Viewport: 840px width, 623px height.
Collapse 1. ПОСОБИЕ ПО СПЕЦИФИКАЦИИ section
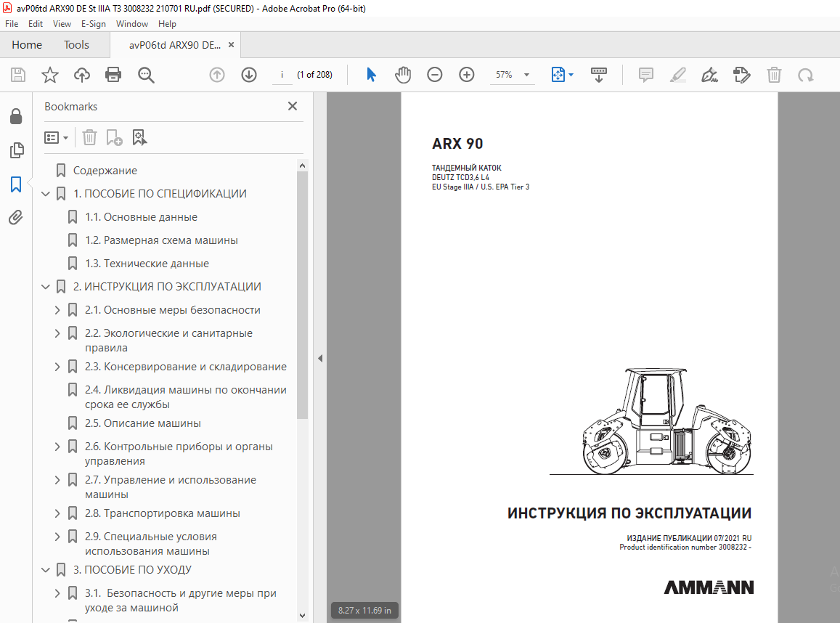coord(46,193)
